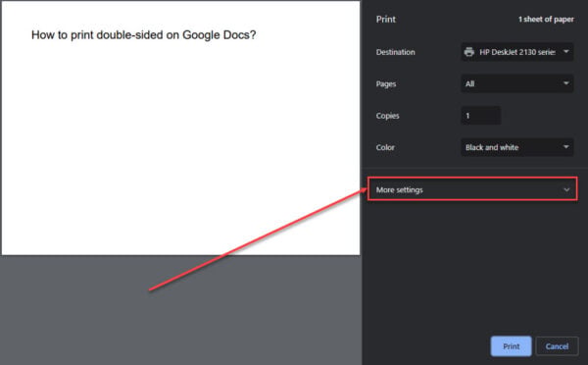This screenshot has width=588, height=365.
Task: Click the 'Color' label
Action: [385, 147]
